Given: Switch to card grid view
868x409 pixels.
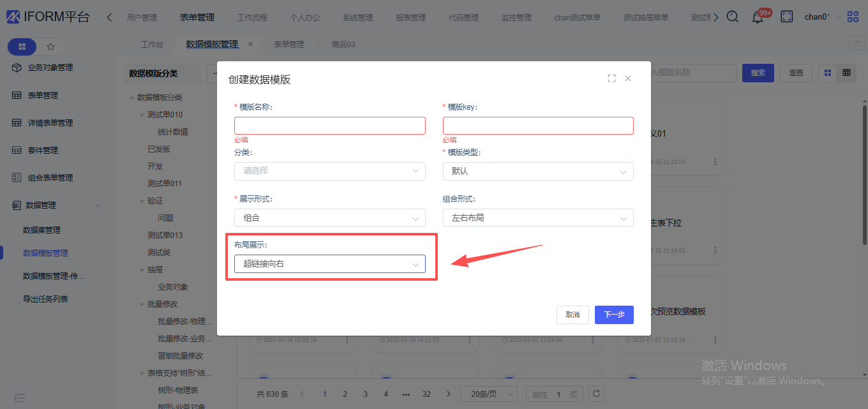Looking at the screenshot, I should tap(828, 73).
